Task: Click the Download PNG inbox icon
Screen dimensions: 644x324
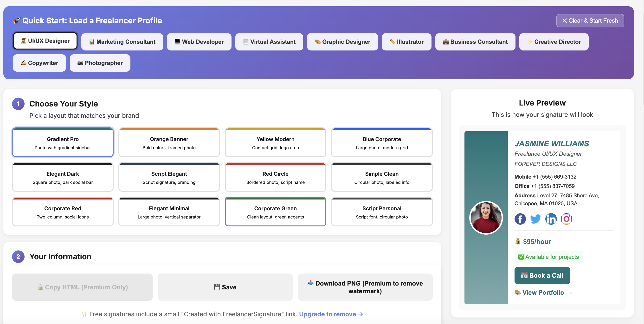Action: (x=310, y=283)
